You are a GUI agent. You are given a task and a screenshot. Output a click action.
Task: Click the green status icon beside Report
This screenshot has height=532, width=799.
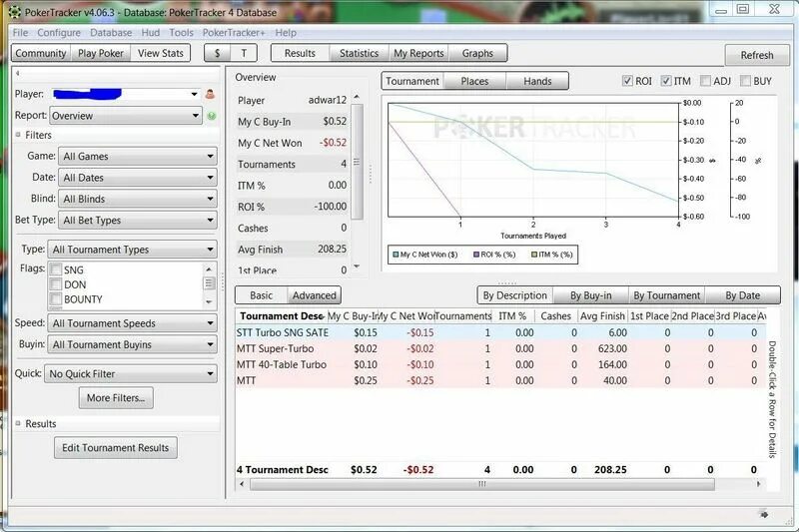pyautogui.click(x=212, y=116)
